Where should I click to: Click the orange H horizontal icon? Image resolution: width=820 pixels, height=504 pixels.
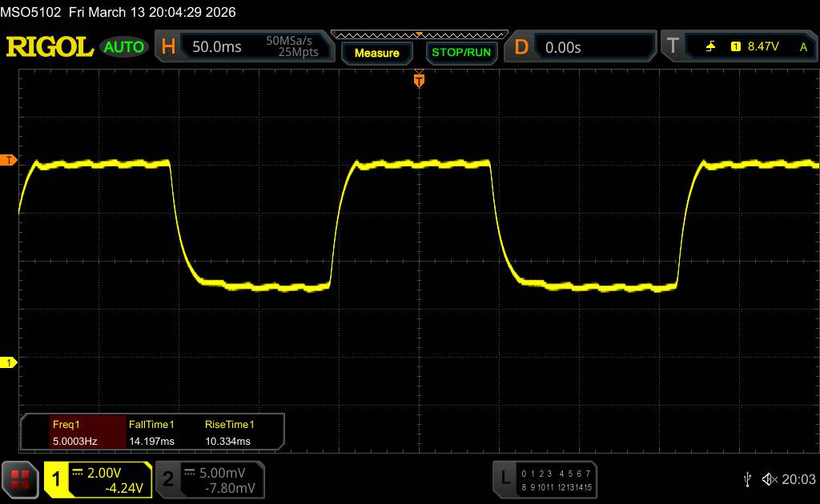[x=168, y=47]
